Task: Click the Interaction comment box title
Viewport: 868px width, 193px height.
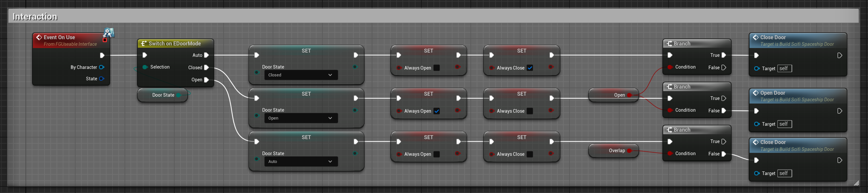Action: point(35,17)
